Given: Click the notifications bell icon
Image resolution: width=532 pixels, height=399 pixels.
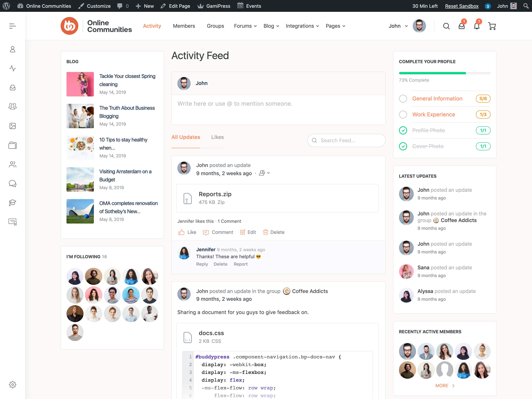Looking at the screenshot, I should [476, 26].
